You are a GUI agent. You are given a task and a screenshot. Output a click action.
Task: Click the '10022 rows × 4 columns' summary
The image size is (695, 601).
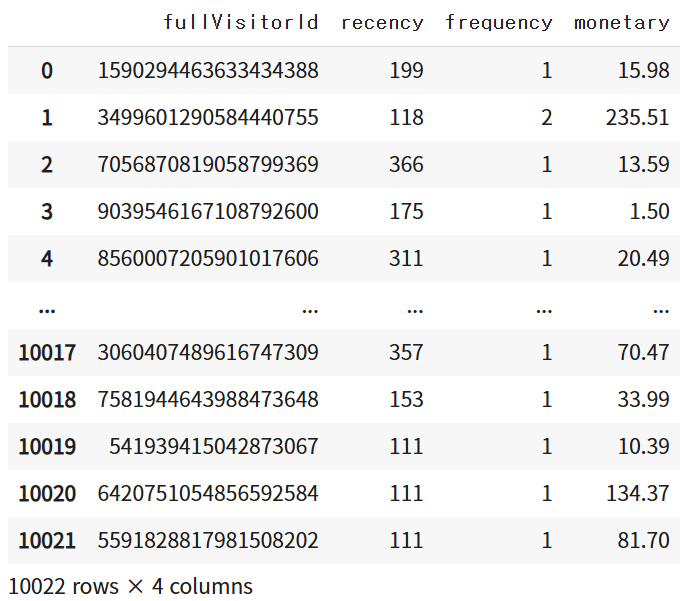[130, 586]
